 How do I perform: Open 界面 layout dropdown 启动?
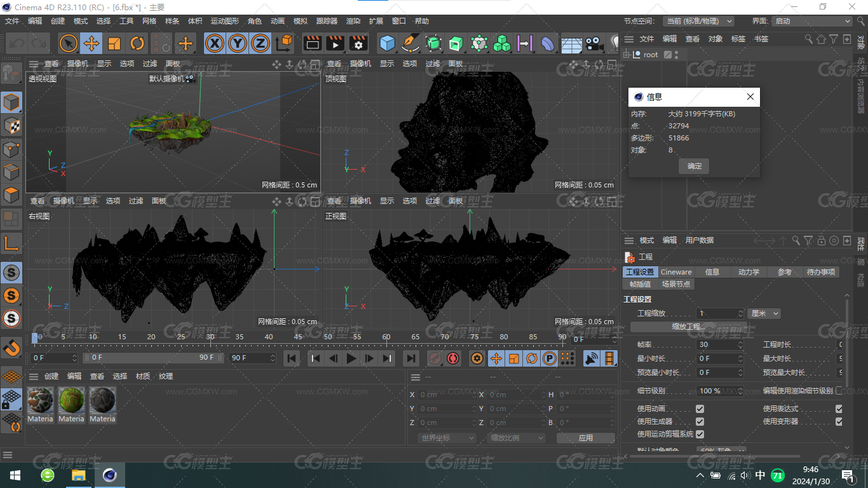[812, 21]
